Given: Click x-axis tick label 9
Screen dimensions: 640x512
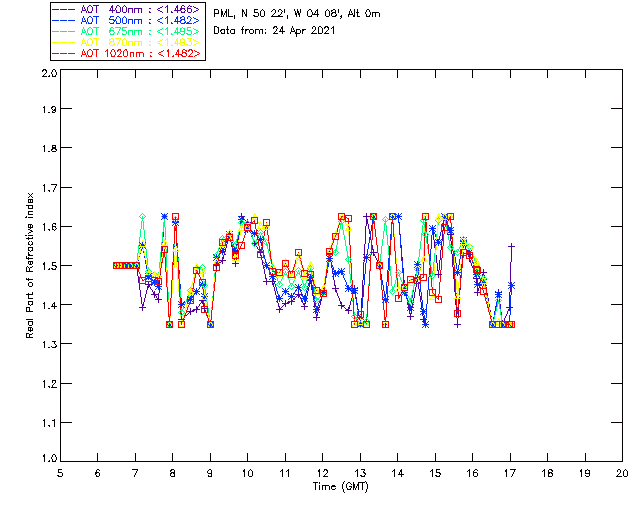Looking at the screenshot, I should point(210,473).
